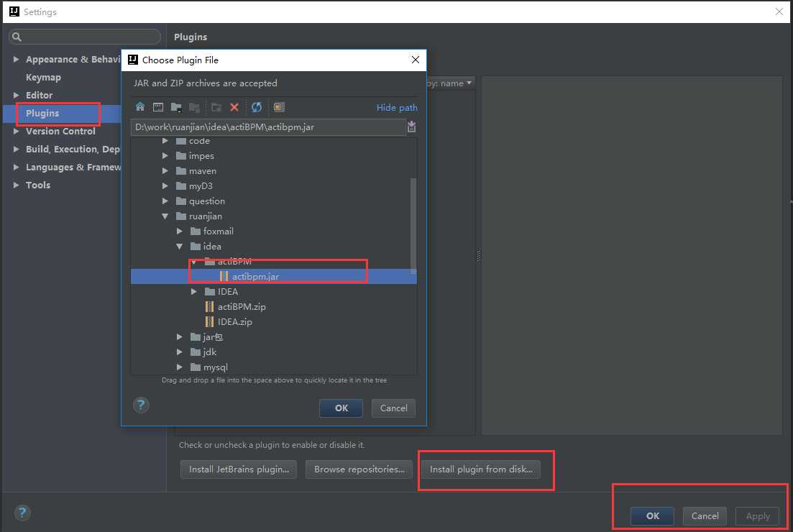Click the help icon in the Settings window
Screen dimensions: 793x532
coord(22,513)
